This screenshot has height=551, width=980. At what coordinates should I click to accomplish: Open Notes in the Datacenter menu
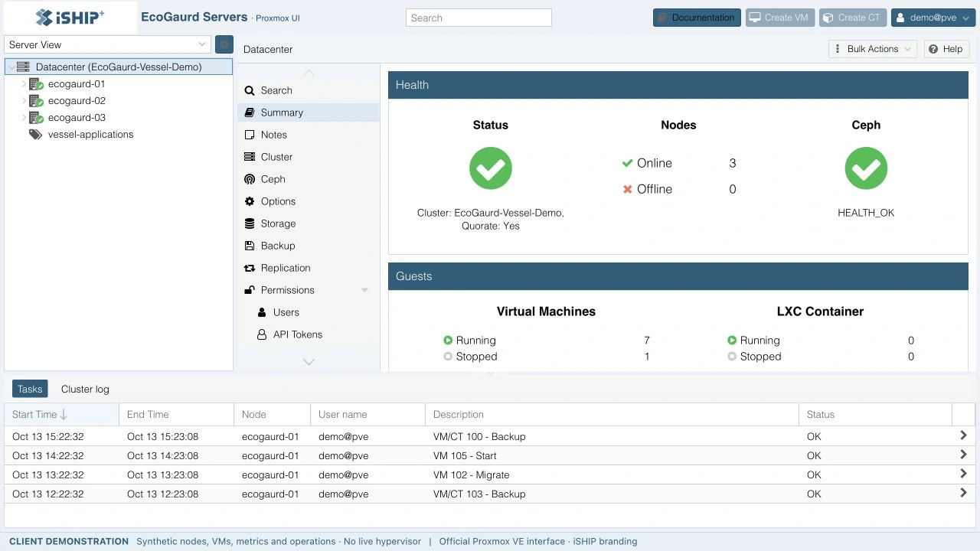click(309, 135)
